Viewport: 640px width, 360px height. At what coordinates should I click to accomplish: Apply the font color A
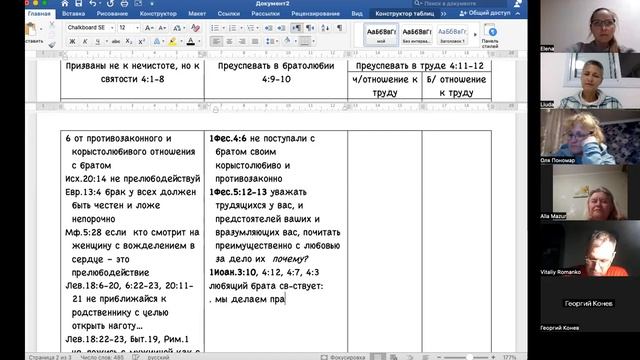(x=190, y=41)
